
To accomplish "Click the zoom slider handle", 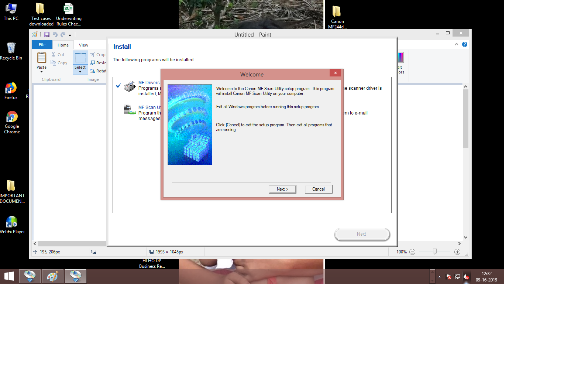I will pos(435,252).
